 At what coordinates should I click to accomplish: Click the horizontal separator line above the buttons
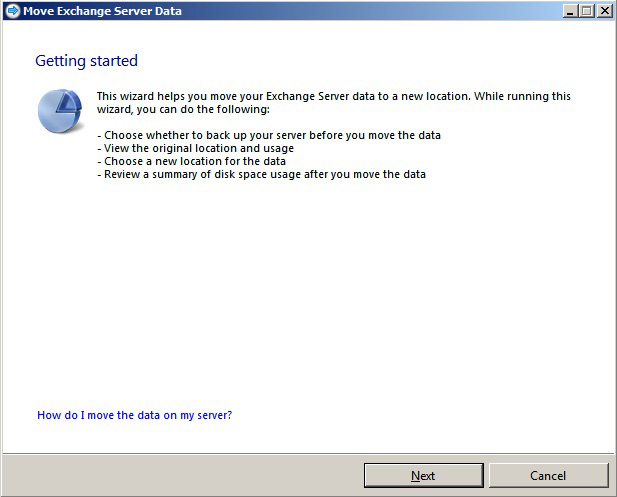[x=308, y=452]
